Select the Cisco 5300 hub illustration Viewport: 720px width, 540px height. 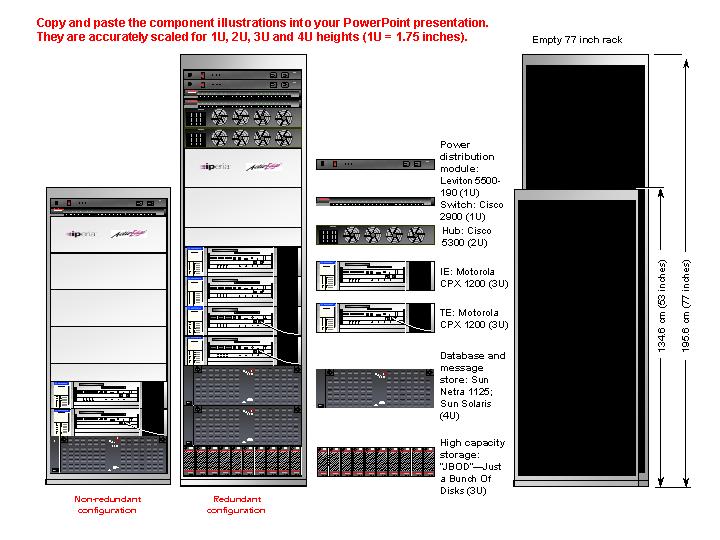tap(375, 235)
